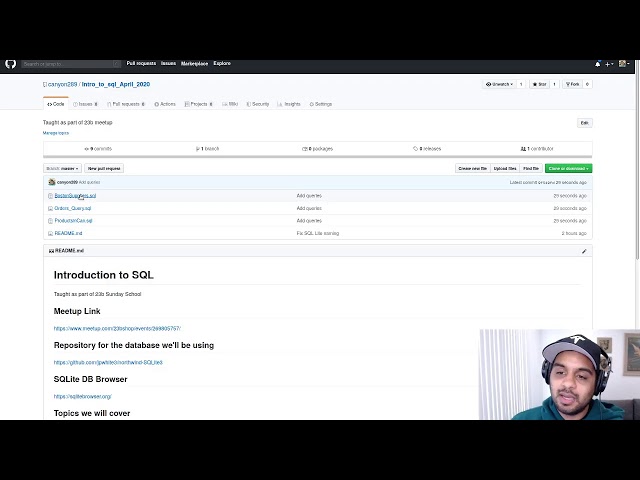Click the Manage topics link
This screenshot has width=640, height=480.
[x=56, y=133]
